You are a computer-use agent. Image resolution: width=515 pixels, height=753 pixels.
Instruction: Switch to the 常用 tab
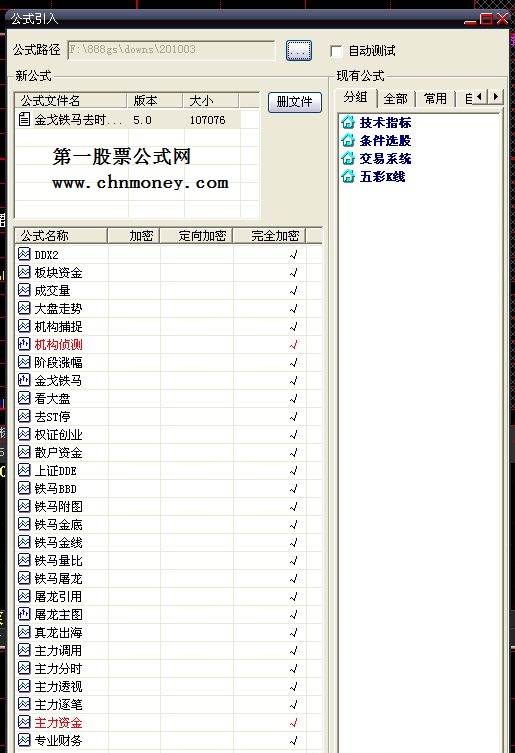click(x=435, y=99)
